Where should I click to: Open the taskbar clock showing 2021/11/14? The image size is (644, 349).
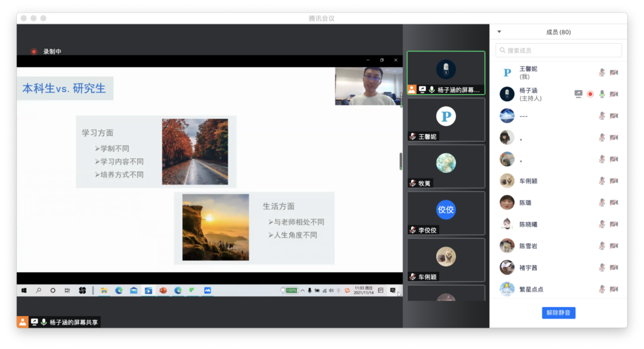pyautogui.click(x=363, y=290)
